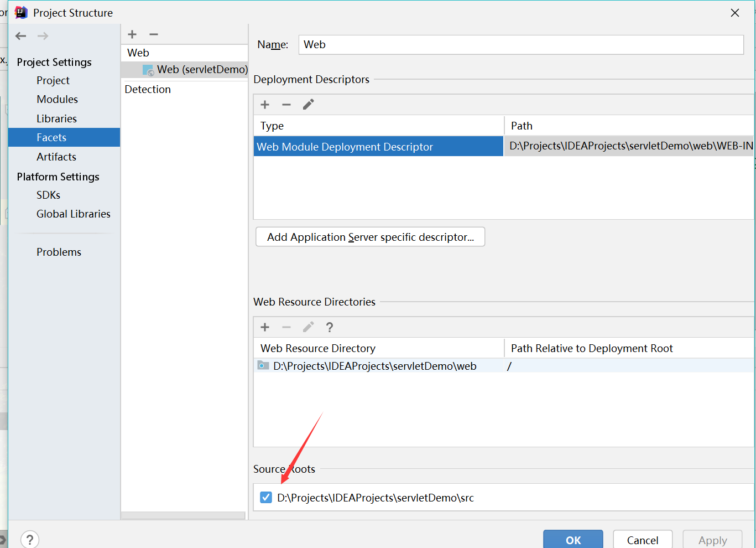Click inside the Name text field
Screen dimensions: 756x548
520,44
